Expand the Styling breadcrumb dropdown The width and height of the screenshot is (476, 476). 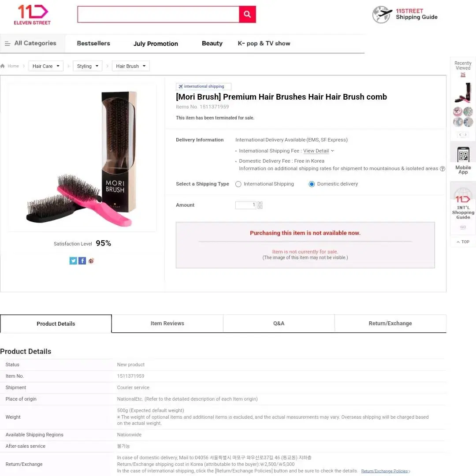click(87, 66)
